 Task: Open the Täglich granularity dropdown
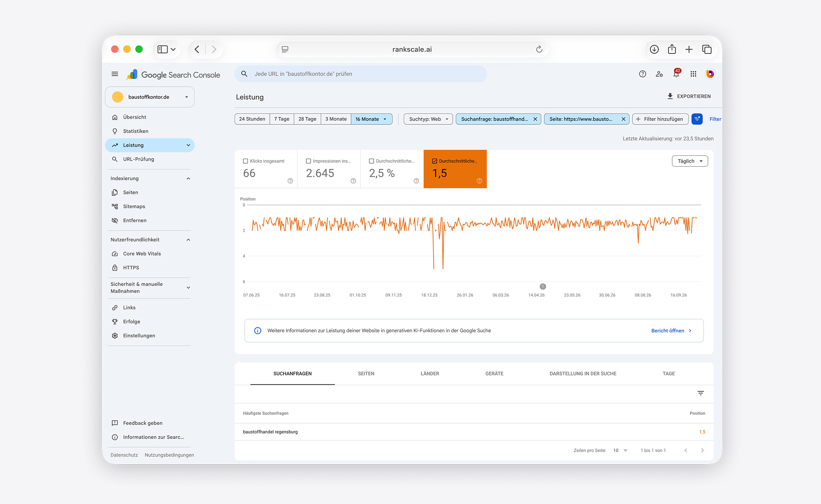click(690, 161)
